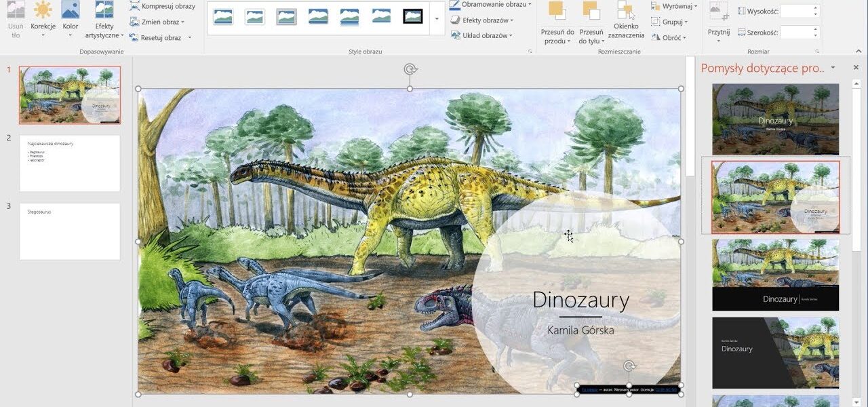Click Przesuń do przodu icon

coord(557,12)
